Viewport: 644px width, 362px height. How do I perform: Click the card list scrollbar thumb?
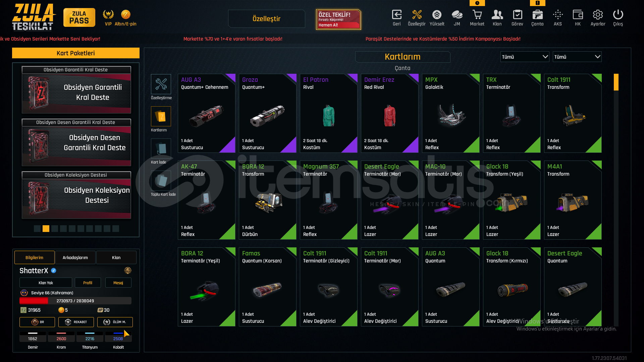616,82
